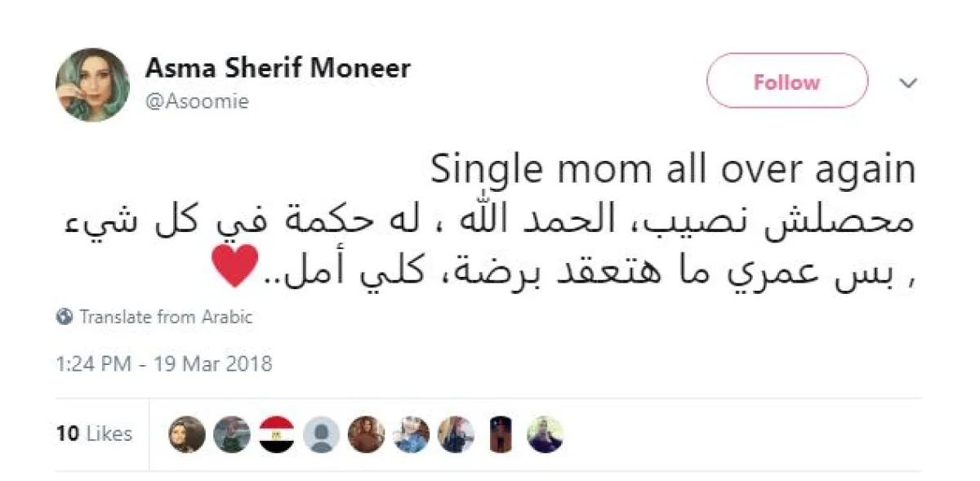The width and height of the screenshot is (980, 481).
Task: Select the default gray silhouette liker avatar
Action: point(321,434)
